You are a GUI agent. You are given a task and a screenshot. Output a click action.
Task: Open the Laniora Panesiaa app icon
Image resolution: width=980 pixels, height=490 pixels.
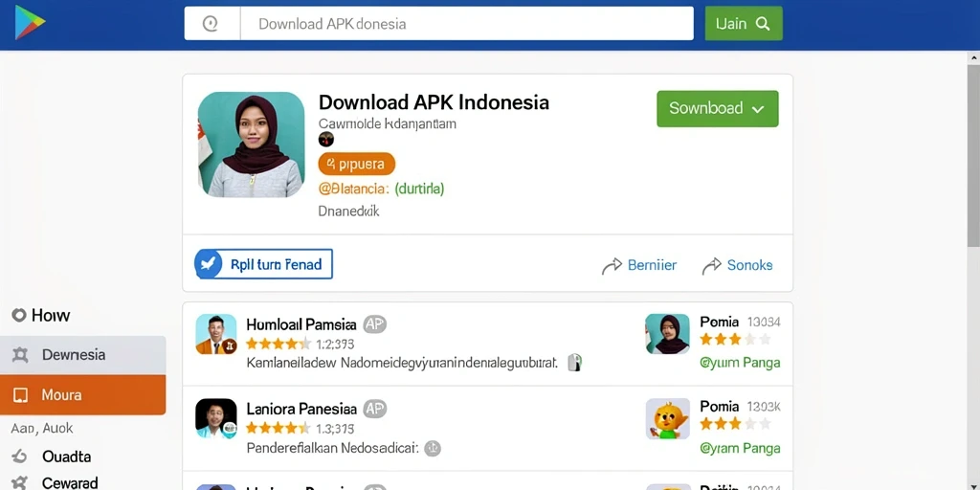point(216,418)
